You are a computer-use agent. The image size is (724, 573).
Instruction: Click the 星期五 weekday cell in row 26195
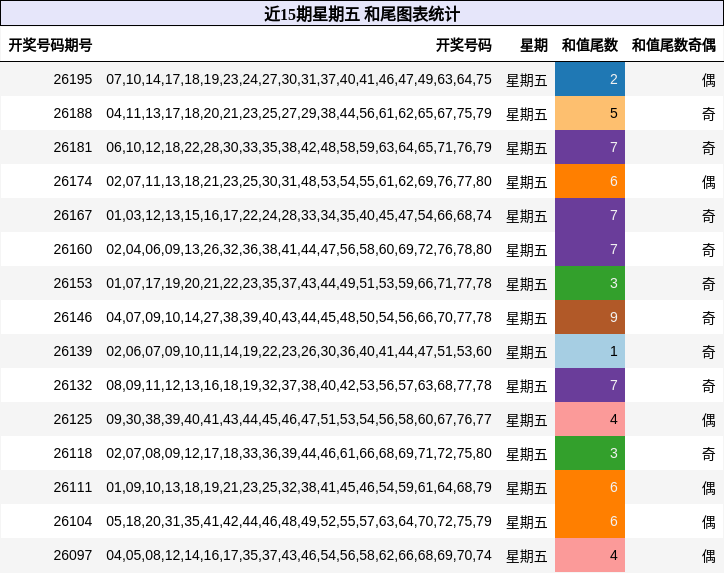[x=526, y=80]
